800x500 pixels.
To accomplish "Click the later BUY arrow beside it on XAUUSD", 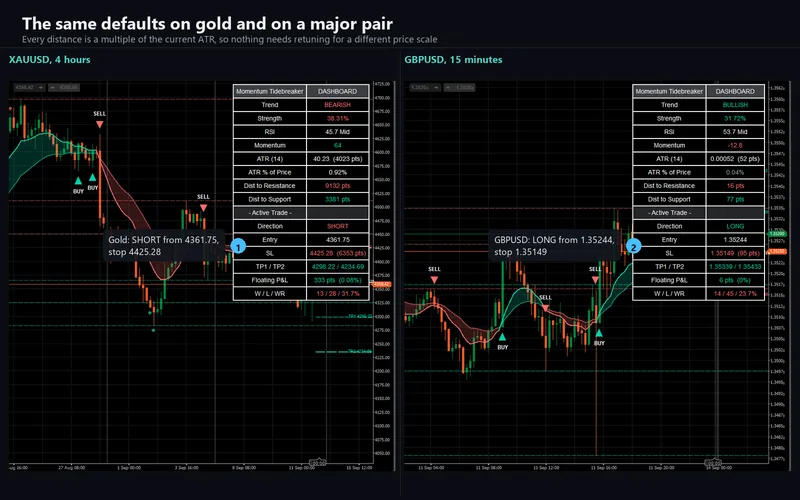I will [x=92, y=177].
